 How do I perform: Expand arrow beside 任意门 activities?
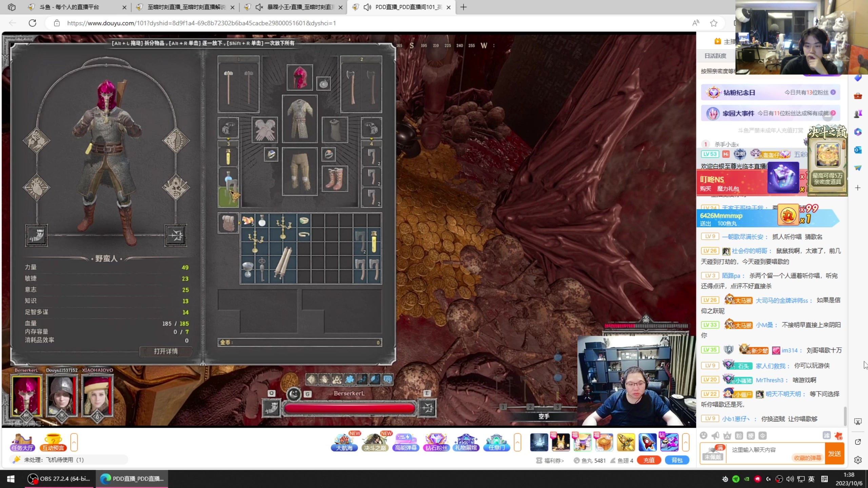(517, 442)
